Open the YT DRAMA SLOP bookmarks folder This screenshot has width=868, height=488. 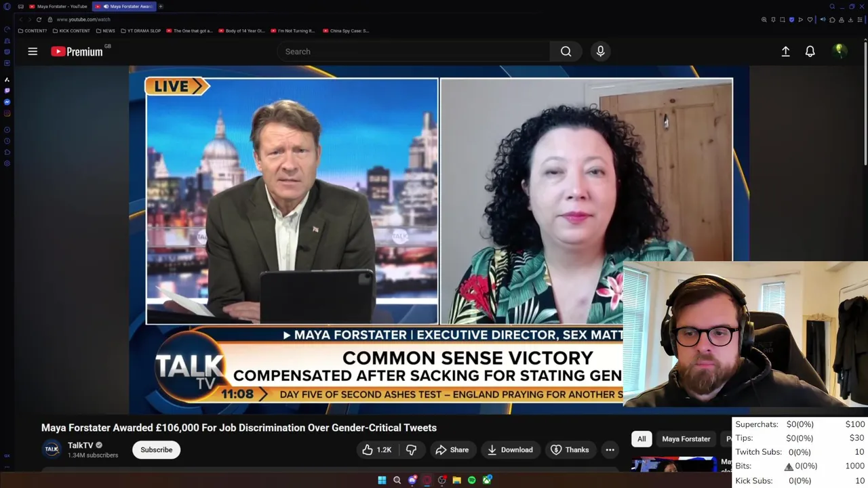click(142, 30)
